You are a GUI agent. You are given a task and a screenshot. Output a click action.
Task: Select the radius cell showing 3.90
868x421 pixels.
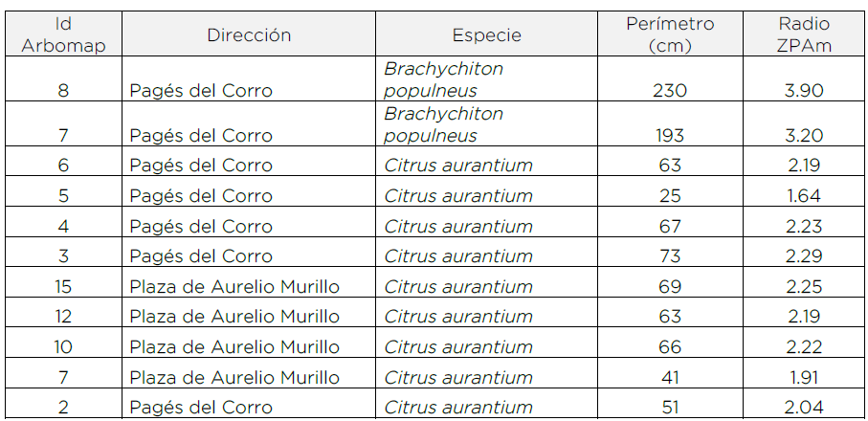coord(804,91)
